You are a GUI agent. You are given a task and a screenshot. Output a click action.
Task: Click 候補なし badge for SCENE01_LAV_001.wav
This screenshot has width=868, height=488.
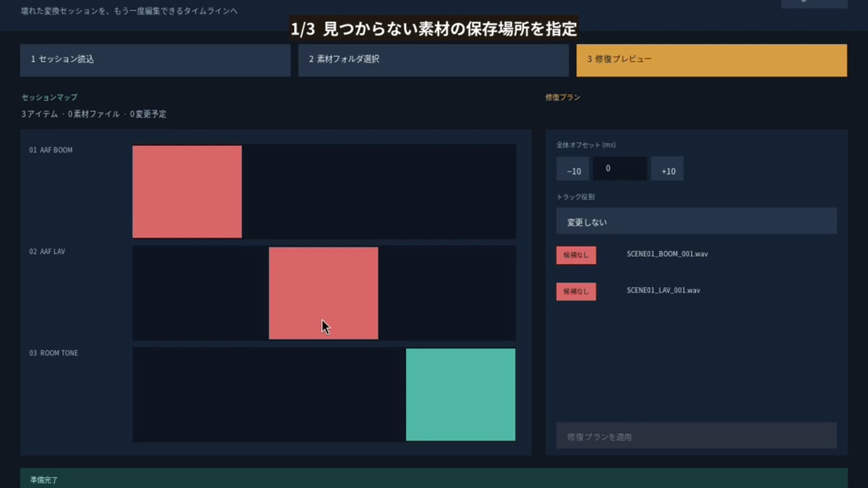click(576, 291)
